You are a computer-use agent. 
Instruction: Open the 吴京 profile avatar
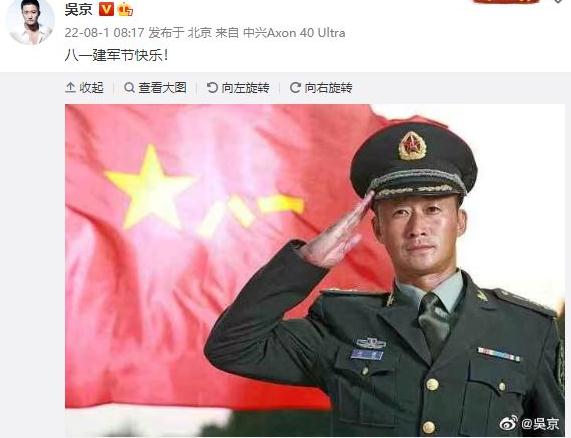pos(31,22)
